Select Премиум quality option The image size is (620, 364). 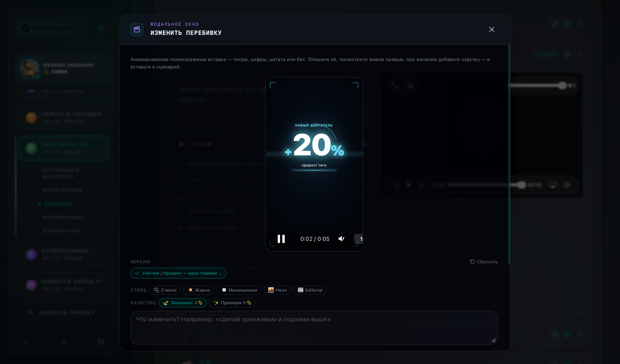[232, 303]
